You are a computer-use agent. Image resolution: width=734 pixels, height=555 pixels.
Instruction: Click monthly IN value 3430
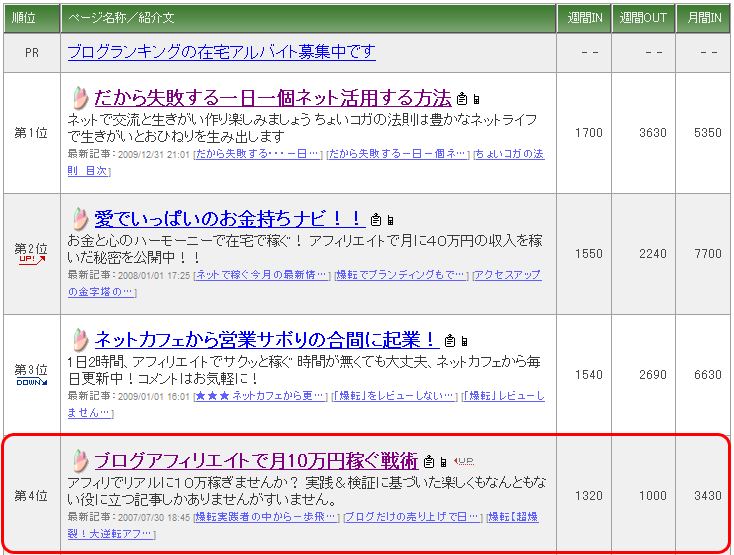707,496
